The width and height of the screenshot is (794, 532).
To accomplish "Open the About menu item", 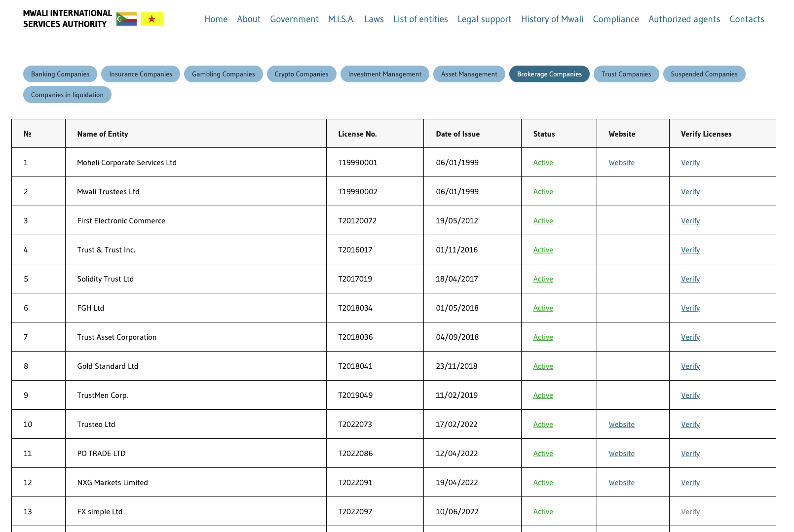I will coord(249,19).
